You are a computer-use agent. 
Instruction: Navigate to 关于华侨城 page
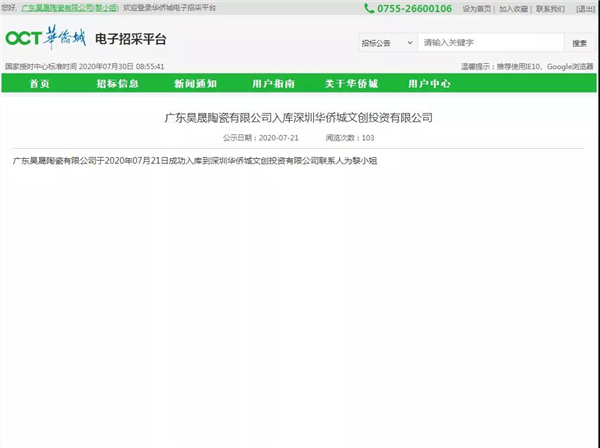[350, 84]
